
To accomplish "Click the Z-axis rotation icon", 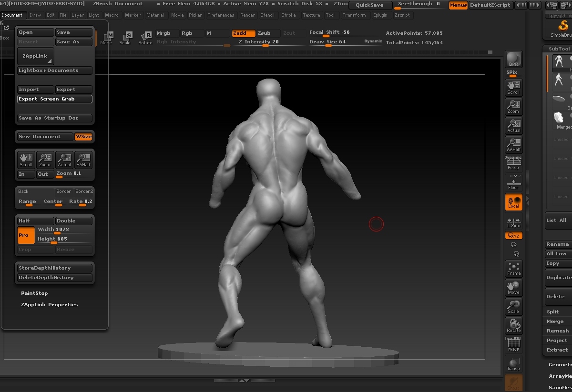I will [516, 254].
